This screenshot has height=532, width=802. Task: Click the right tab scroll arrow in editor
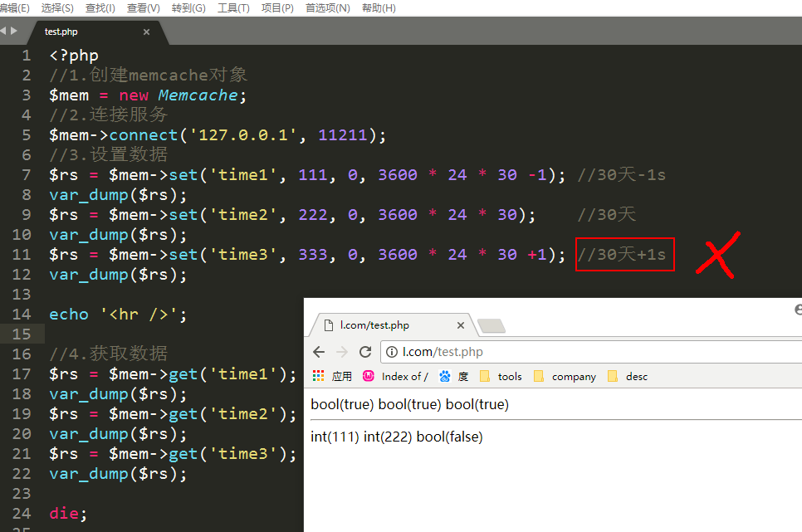click(x=13, y=31)
